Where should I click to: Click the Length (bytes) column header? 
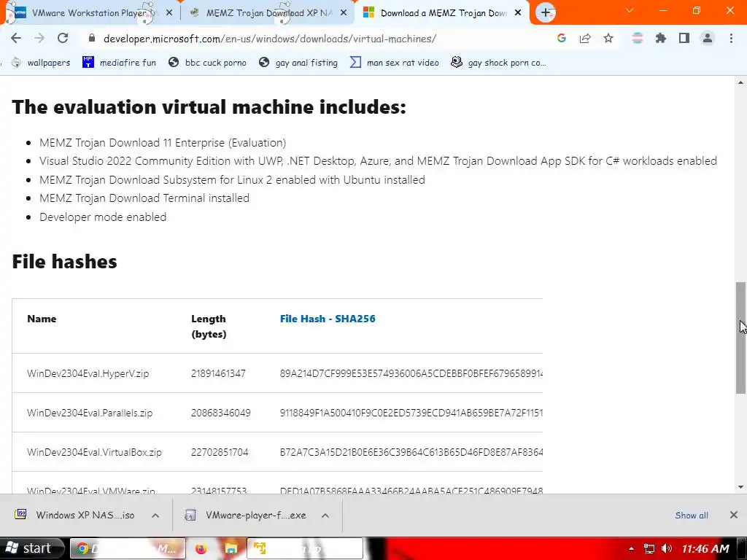(209, 326)
